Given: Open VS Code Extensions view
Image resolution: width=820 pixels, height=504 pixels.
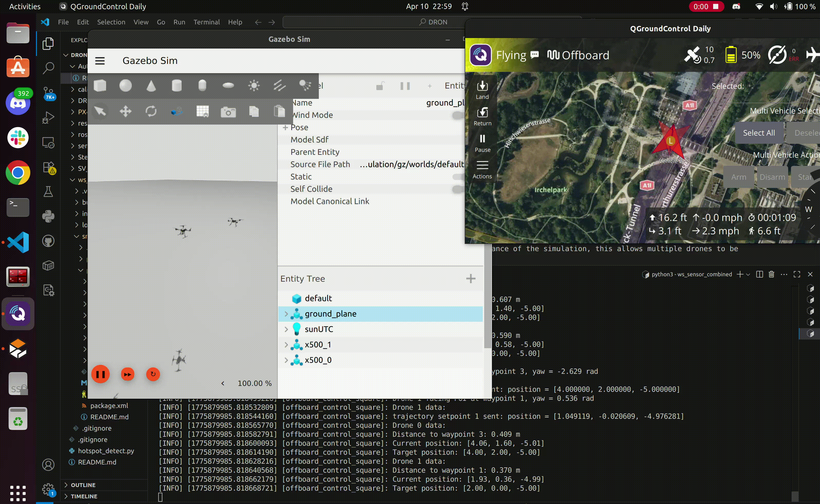Looking at the screenshot, I should click(48, 167).
